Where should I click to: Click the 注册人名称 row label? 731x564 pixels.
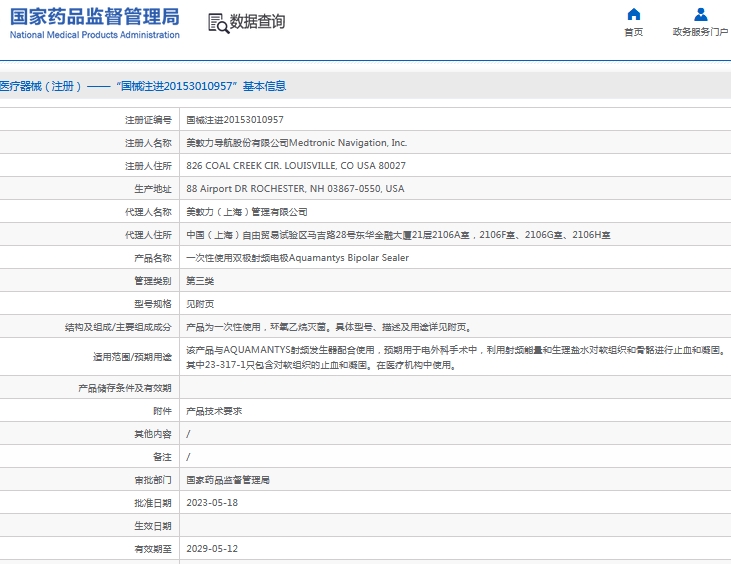pyautogui.click(x=148, y=143)
